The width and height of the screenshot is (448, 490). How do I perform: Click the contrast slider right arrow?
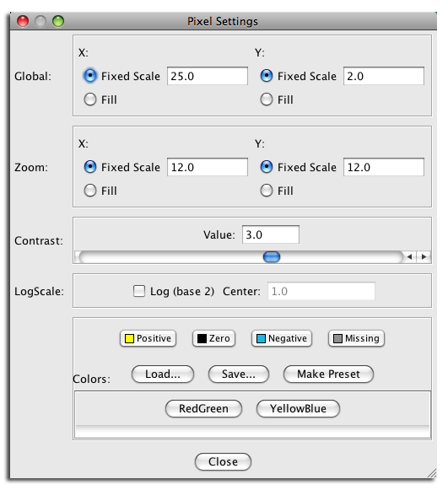(424, 257)
